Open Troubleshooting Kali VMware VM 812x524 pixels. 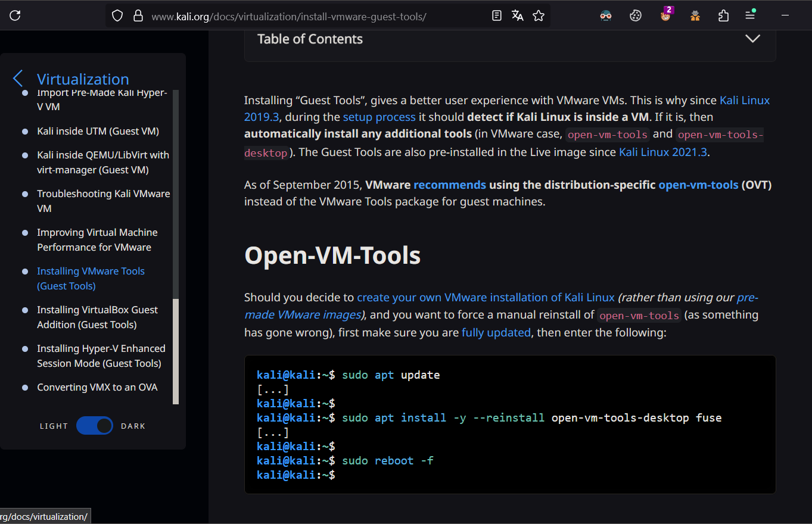[x=104, y=201]
